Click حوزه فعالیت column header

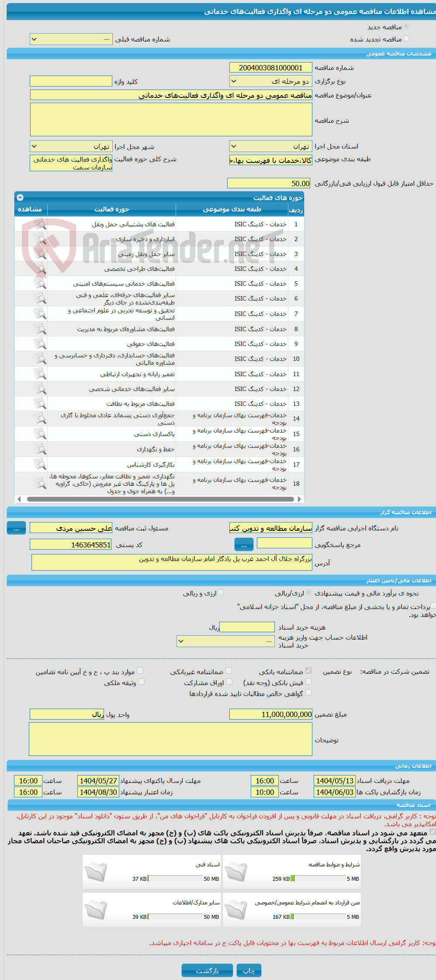pyautogui.click(x=112, y=210)
